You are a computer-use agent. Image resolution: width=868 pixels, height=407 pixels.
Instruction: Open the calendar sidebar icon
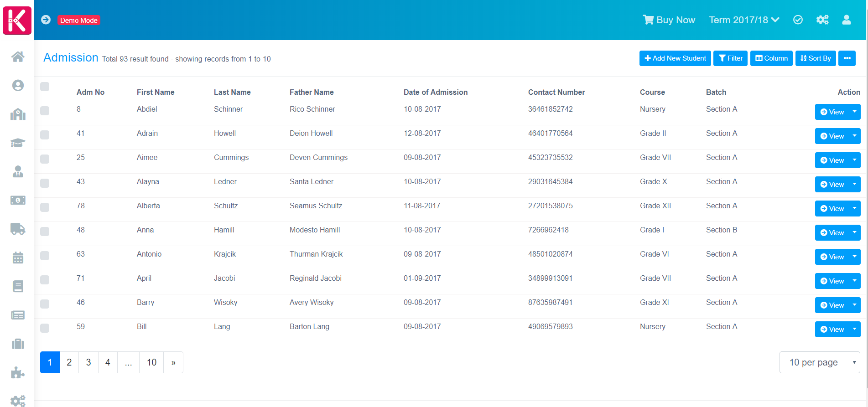(18, 258)
